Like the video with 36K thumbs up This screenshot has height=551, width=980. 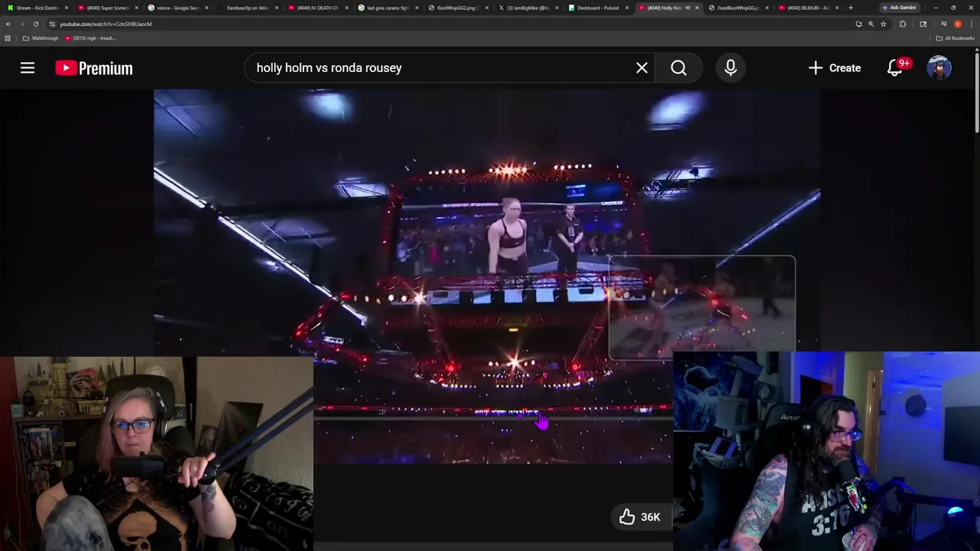[640, 517]
